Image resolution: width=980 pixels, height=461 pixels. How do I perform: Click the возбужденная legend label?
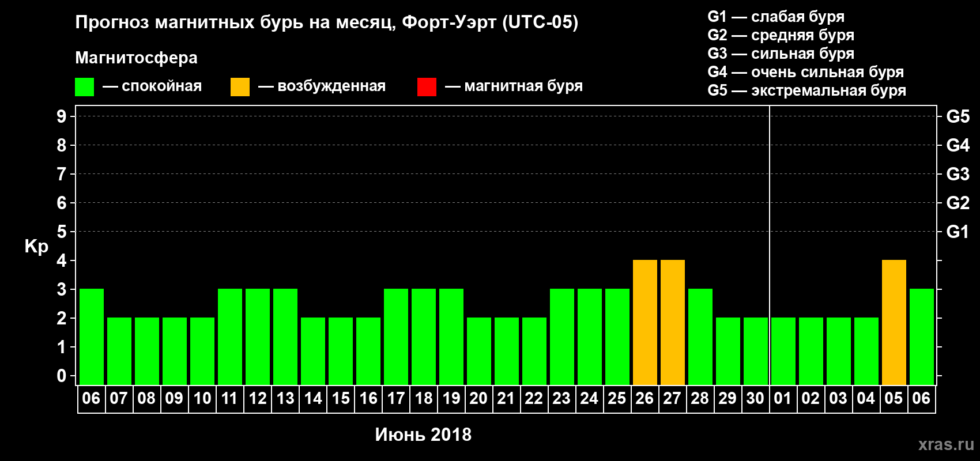[331, 86]
